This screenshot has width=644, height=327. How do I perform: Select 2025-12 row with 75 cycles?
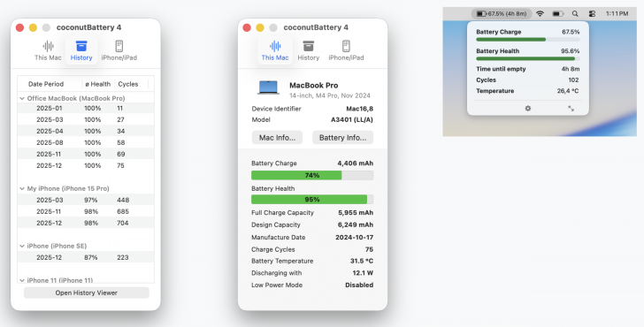coord(86,166)
